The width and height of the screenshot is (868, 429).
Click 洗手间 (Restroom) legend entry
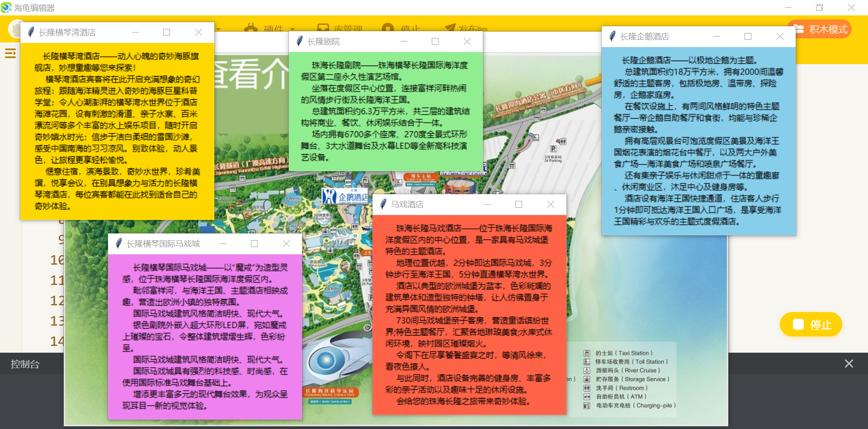(x=615, y=388)
